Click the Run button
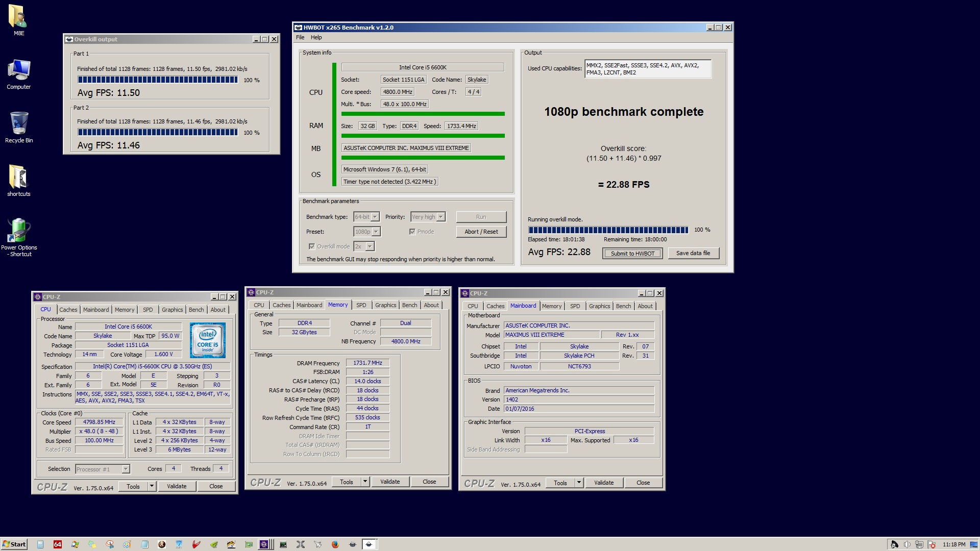This screenshot has width=980, height=551. 481,217
